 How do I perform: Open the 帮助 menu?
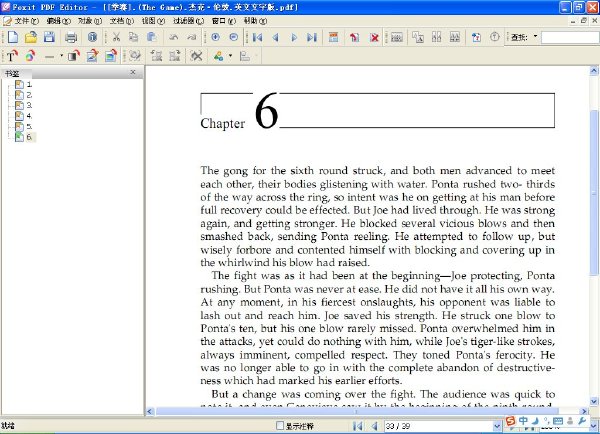(x=255, y=21)
